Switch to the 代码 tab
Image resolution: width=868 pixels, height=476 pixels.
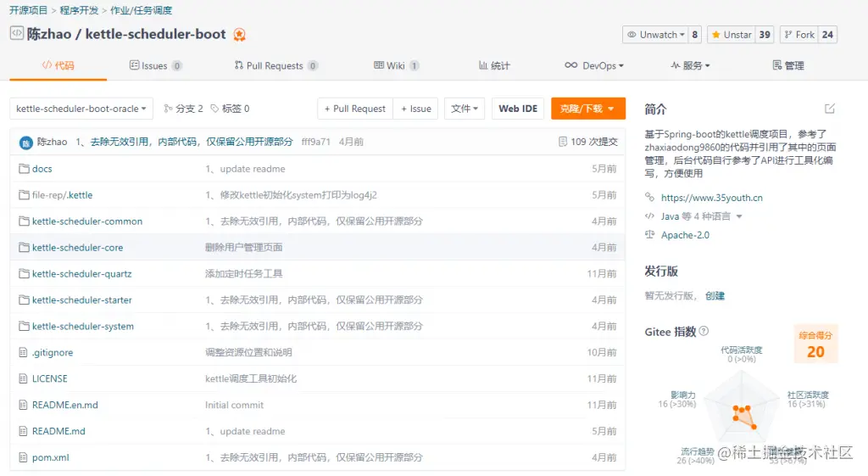coord(58,65)
